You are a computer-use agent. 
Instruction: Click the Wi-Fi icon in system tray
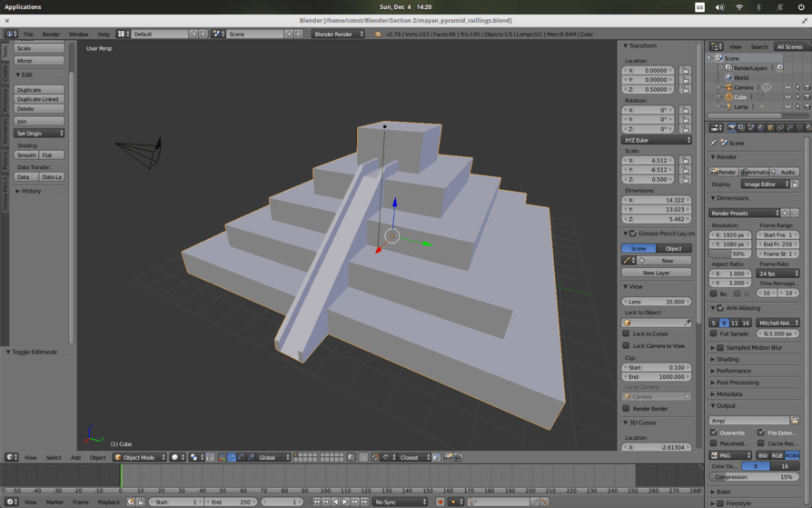coord(739,7)
